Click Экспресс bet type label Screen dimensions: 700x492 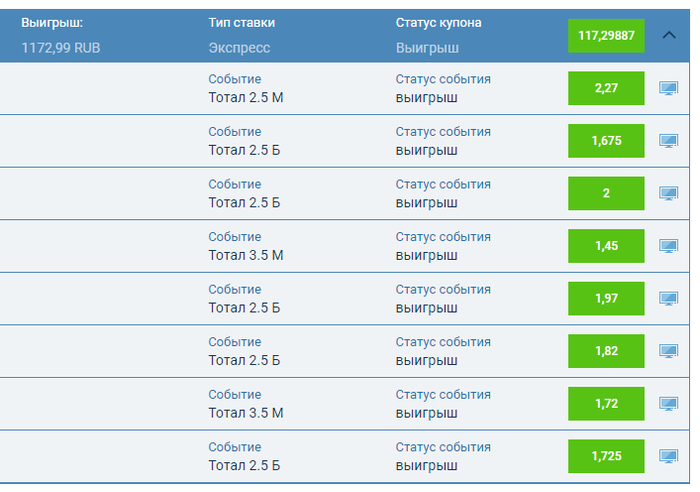pos(239,48)
